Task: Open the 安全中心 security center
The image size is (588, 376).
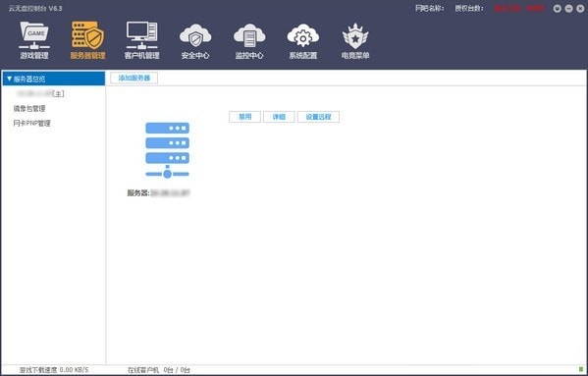Action: click(x=195, y=41)
